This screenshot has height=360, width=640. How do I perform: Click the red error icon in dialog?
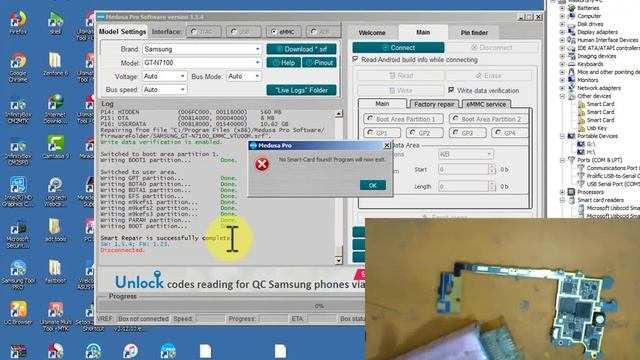click(262, 164)
